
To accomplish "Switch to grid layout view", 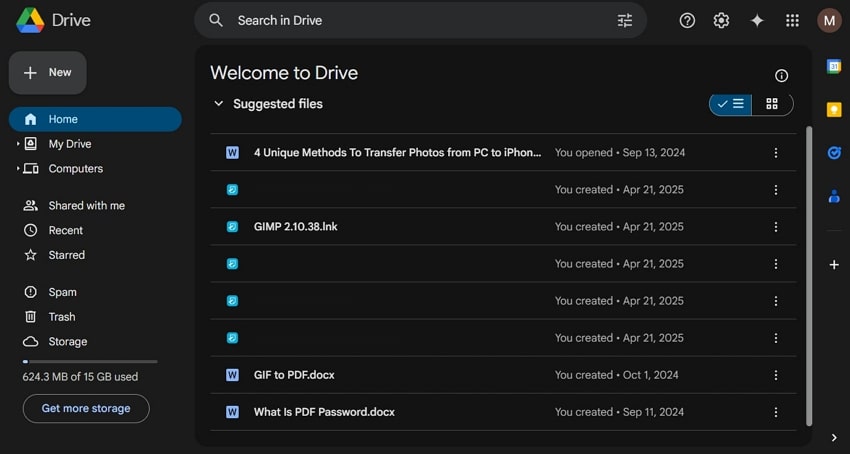I will 772,104.
